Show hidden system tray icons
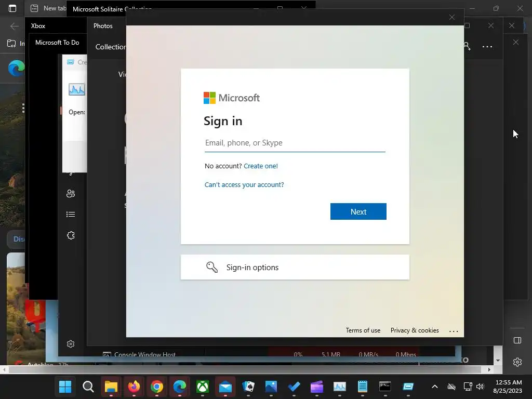 click(x=435, y=387)
